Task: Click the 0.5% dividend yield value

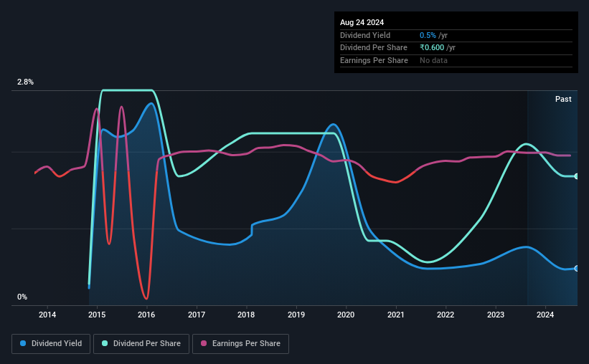Action: click(428, 35)
